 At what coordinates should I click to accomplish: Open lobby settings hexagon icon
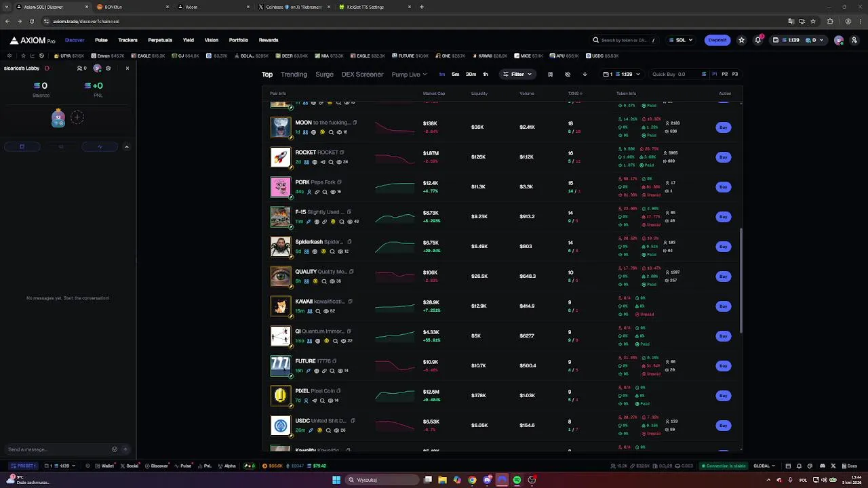pyautogui.click(x=108, y=68)
